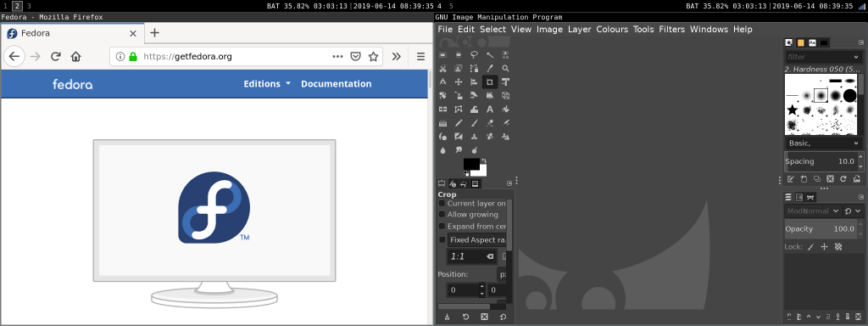Select the Zoom magnifier tool in GIMP

[x=505, y=69]
